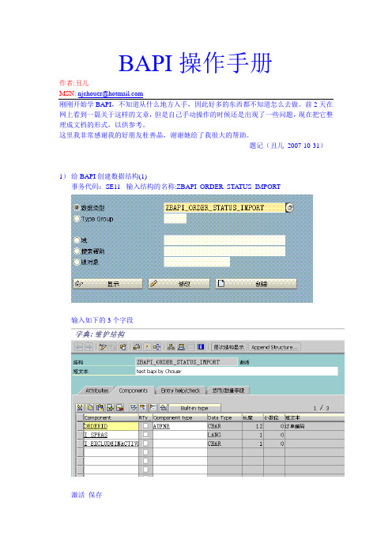Check the RTy checkbox in ORDERID row
The width and height of the screenshot is (392, 555).
point(145,426)
